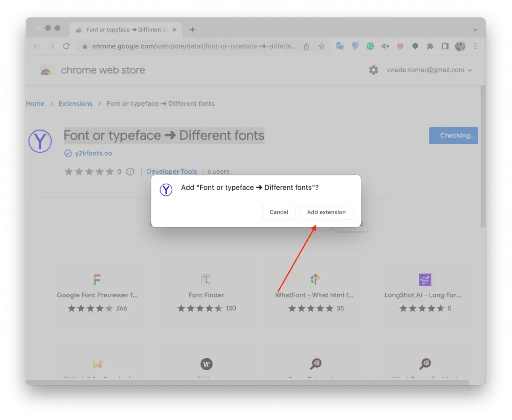Click the Add extension button
512x420 pixels.
[x=326, y=212]
